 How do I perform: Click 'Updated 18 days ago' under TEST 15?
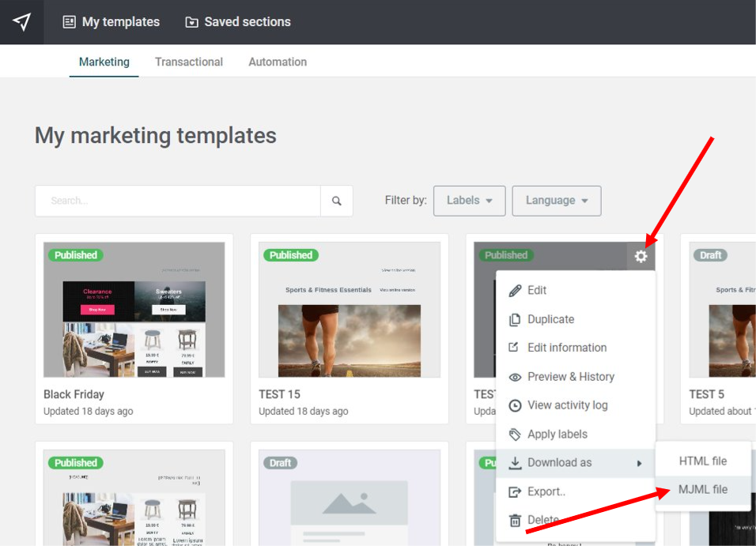[303, 411]
